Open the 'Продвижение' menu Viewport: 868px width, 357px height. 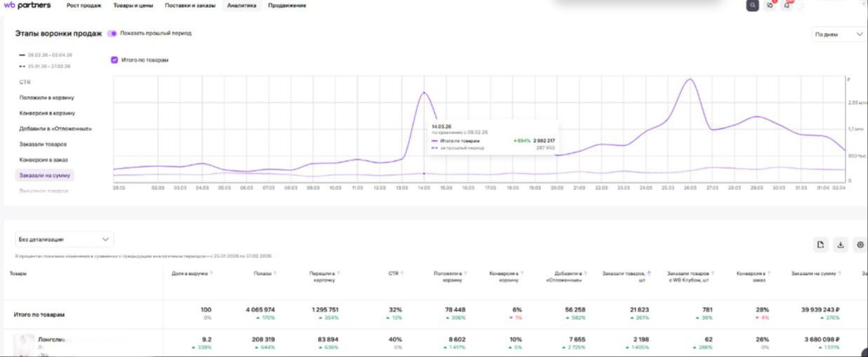point(287,6)
